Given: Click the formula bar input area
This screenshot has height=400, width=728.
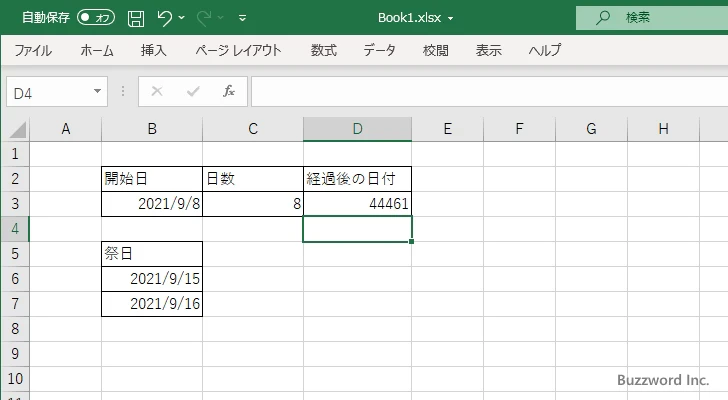Looking at the screenshot, I should pos(489,92).
